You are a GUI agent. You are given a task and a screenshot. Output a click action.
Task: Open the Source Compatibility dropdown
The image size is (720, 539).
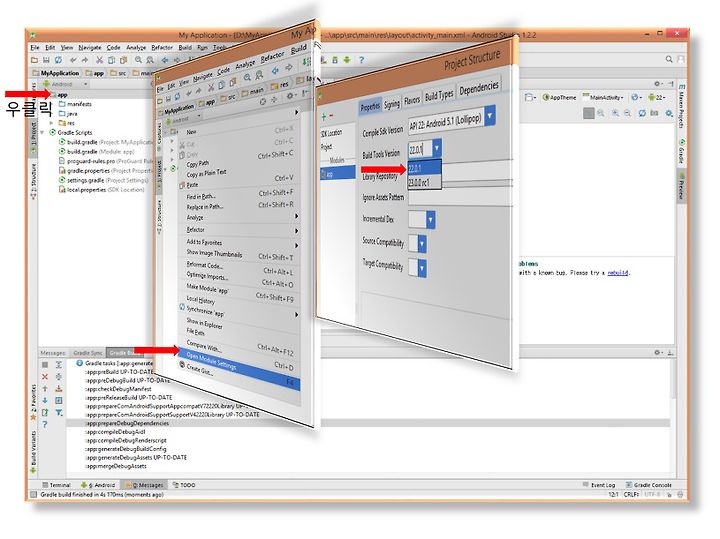(422, 243)
